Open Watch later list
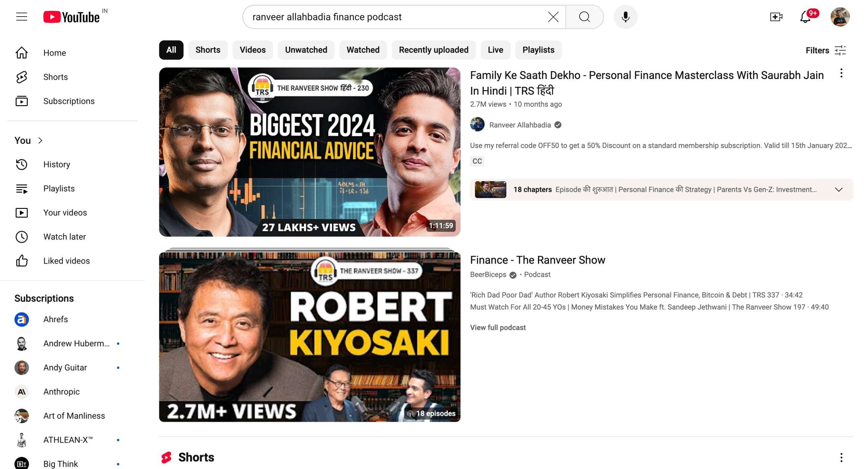This screenshot has height=469, width=868. point(72,237)
